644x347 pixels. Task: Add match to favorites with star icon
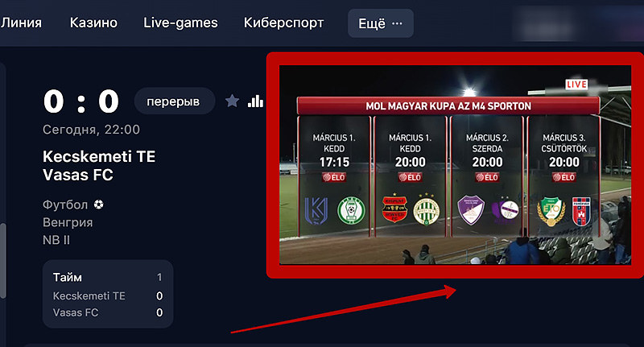coord(232,101)
